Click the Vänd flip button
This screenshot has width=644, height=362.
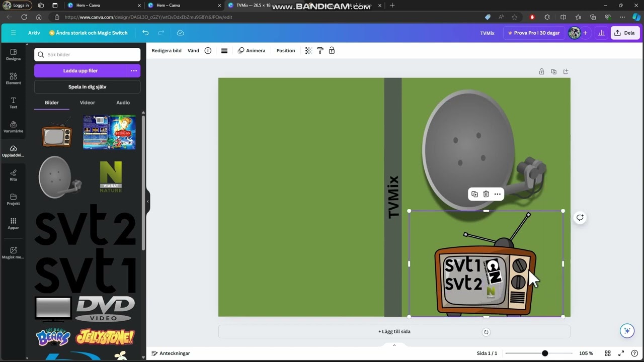(x=193, y=51)
